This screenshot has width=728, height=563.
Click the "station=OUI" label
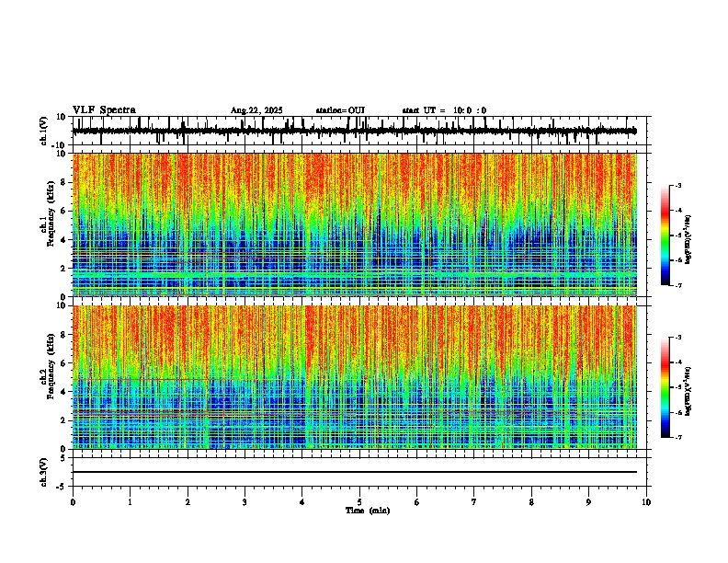coord(340,110)
